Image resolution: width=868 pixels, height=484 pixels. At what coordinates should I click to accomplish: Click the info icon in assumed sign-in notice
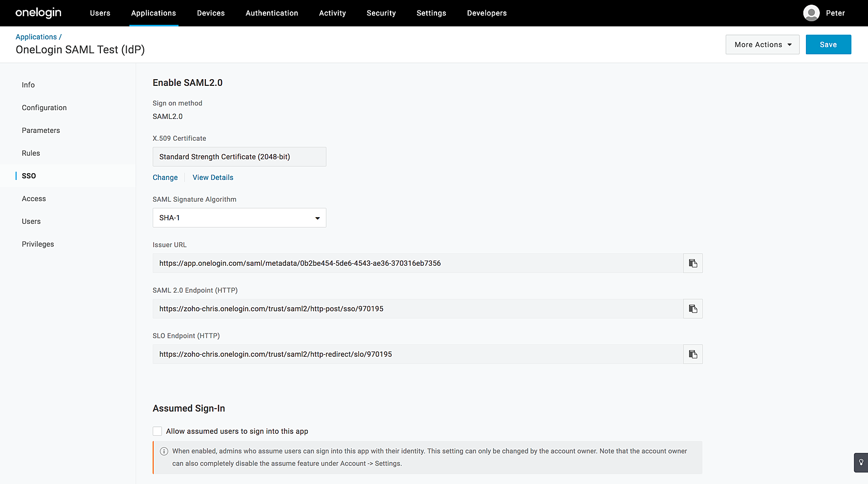click(164, 451)
